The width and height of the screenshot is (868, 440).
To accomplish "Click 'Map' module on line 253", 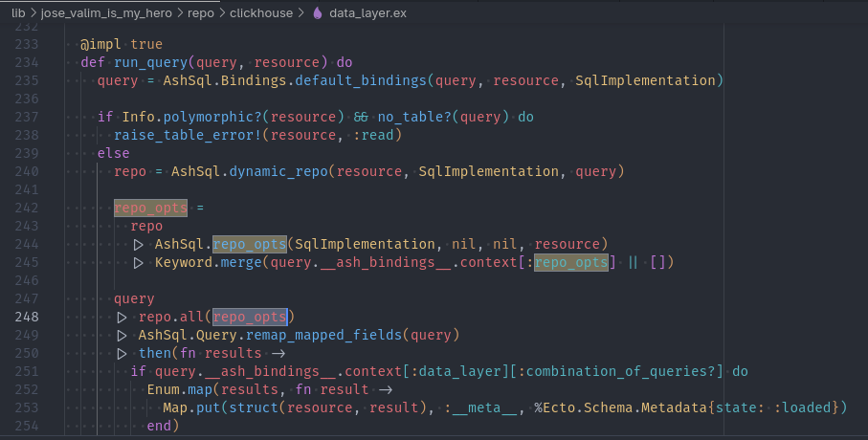I will [x=175, y=407].
